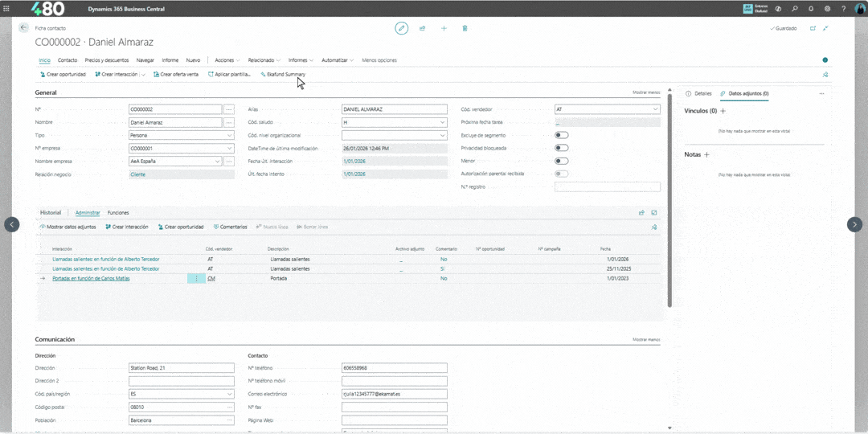
Task: Click the trash delete icon
Action: [x=465, y=28]
